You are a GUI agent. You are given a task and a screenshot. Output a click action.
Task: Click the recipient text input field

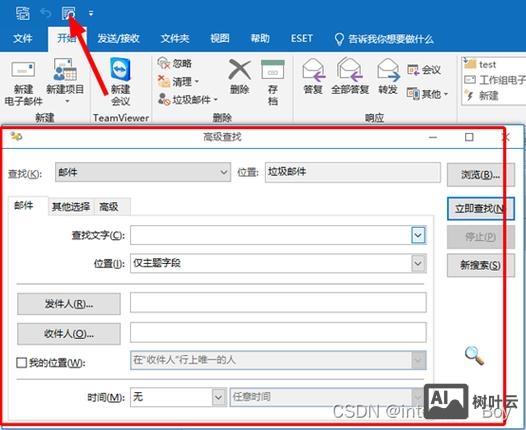click(x=278, y=332)
